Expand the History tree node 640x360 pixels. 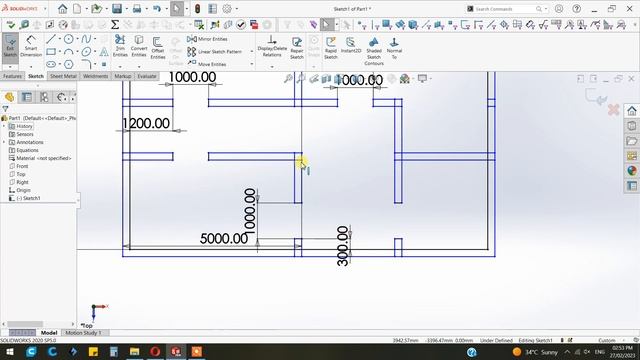tap(4, 127)
